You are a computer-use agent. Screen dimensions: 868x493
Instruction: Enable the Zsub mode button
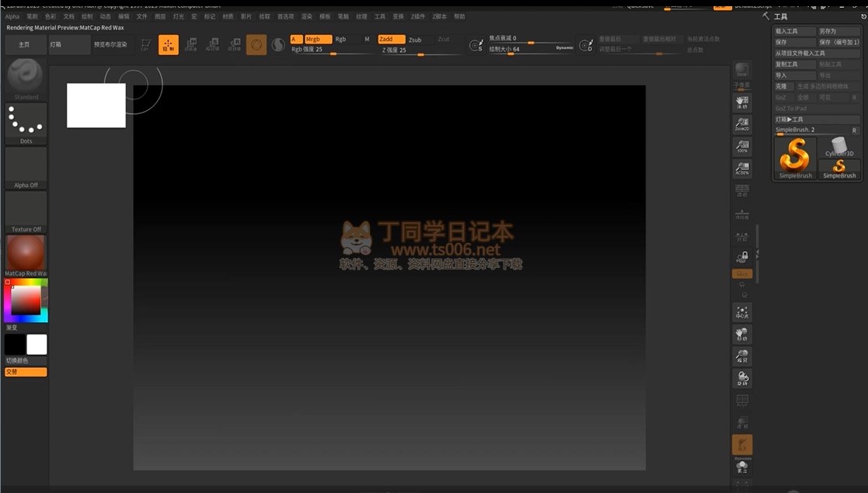point(416,40)
